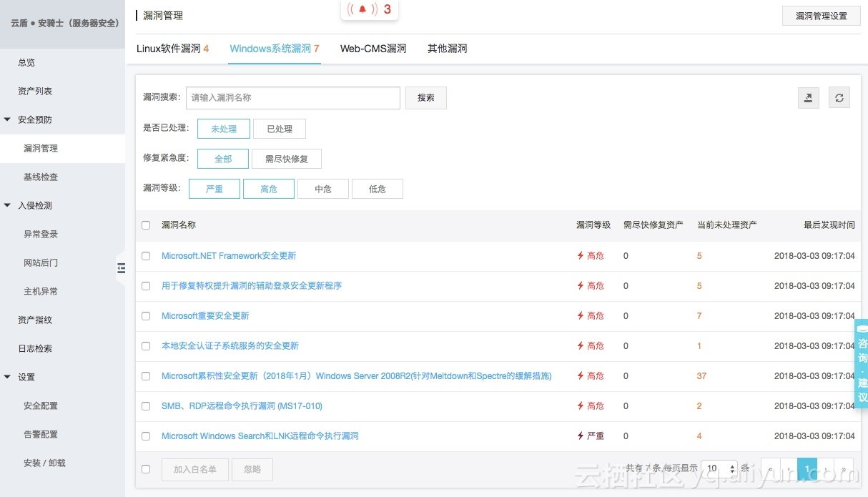Select 全部 urgency filter
The height and width of the screenshot is (497, 868).
click(x=223, y=159)
